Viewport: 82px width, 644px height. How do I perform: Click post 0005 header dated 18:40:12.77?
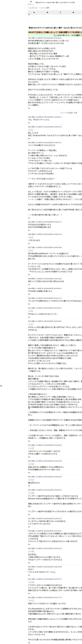click(x=45, y=222)
